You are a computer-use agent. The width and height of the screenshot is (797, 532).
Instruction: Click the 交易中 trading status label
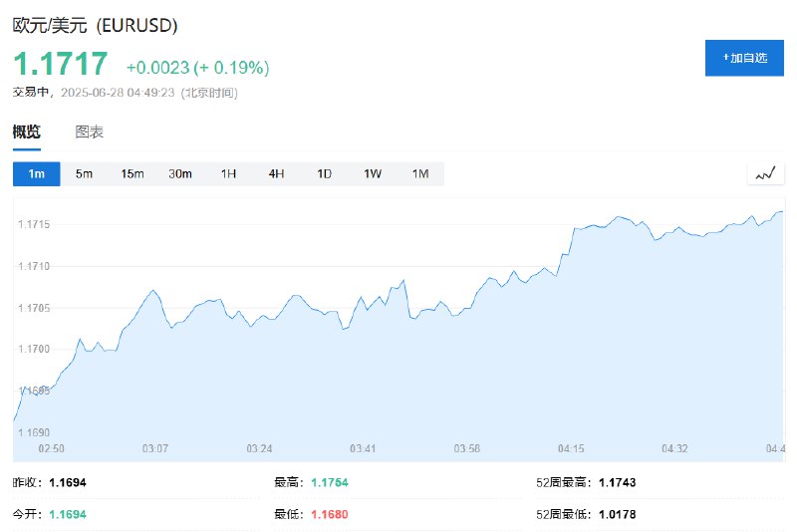coord(31,92)
